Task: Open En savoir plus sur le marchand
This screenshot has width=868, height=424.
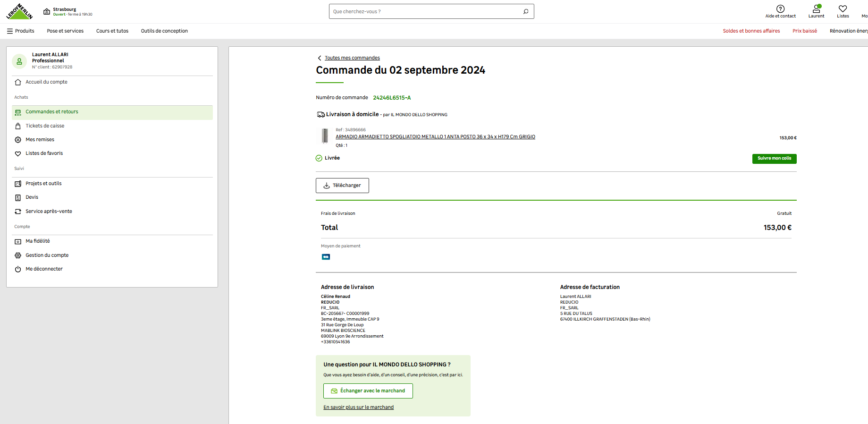Action: [x=358, y=407]
